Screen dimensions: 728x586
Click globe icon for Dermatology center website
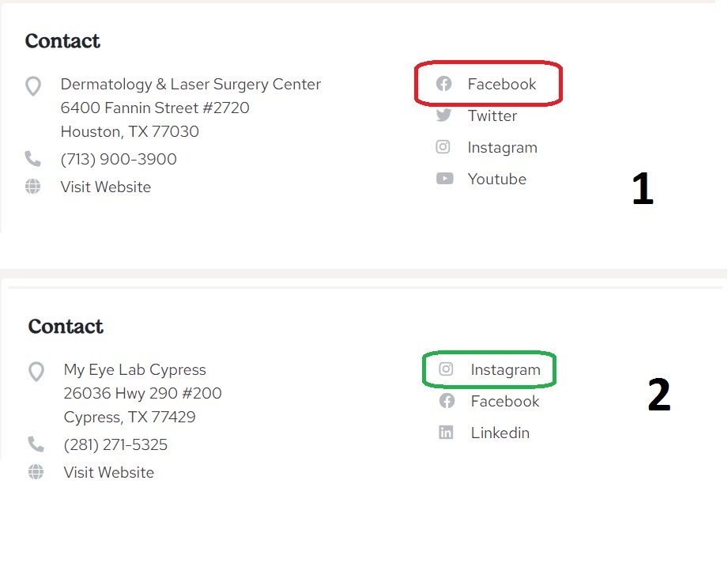pyautogui.click(x=32, y=187)
